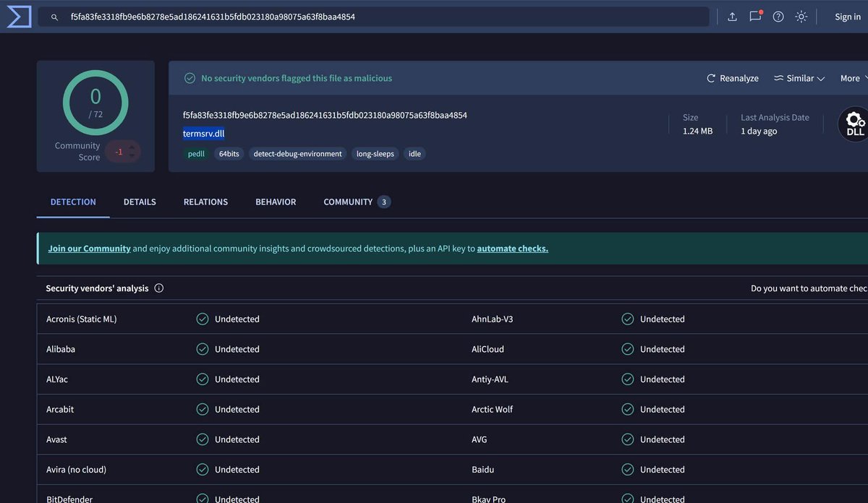Viewport: 868px width, 503px height.
Task: Click the 0 / 72 detection score circle
Action: 95,103
